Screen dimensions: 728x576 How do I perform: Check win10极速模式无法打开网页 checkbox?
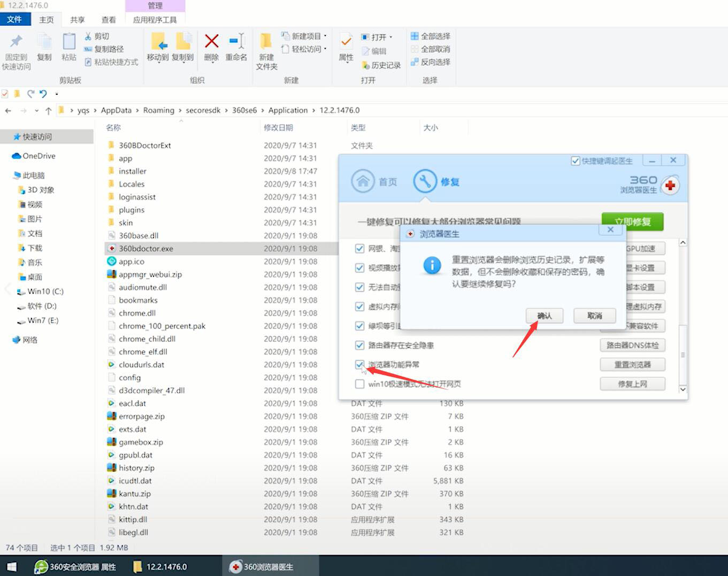[x=360, y=384]
